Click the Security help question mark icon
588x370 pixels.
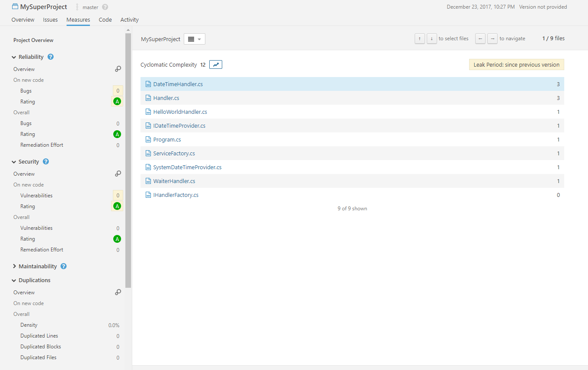point(46,161)
